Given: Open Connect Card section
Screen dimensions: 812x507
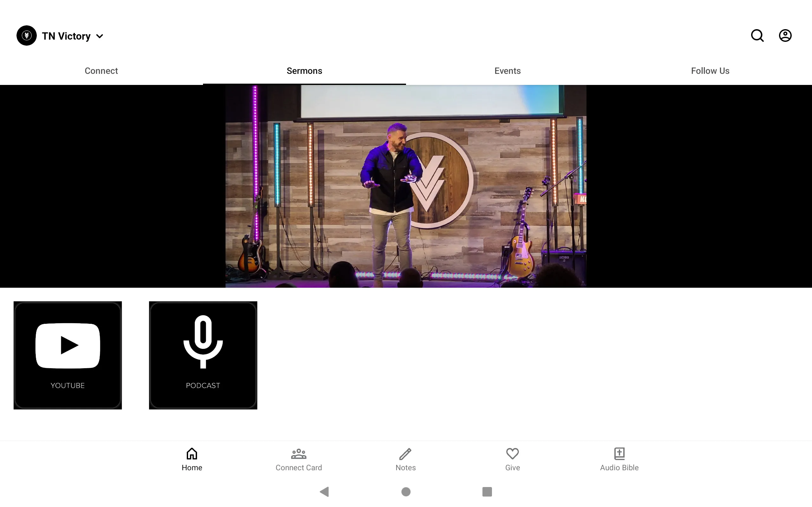Looking at the screenshot, I should coord(298,459).
